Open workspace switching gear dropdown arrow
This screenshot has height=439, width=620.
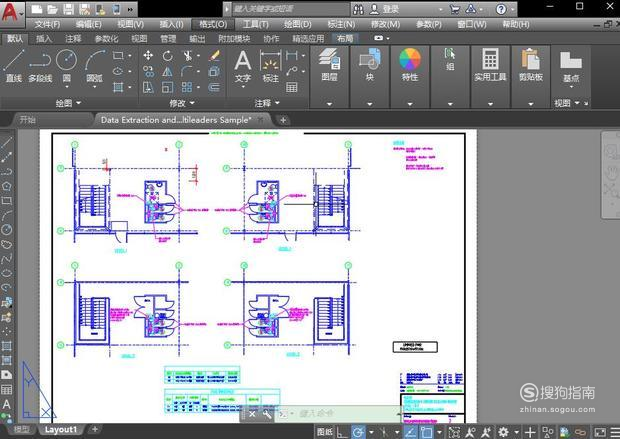[x=516, y=432]
